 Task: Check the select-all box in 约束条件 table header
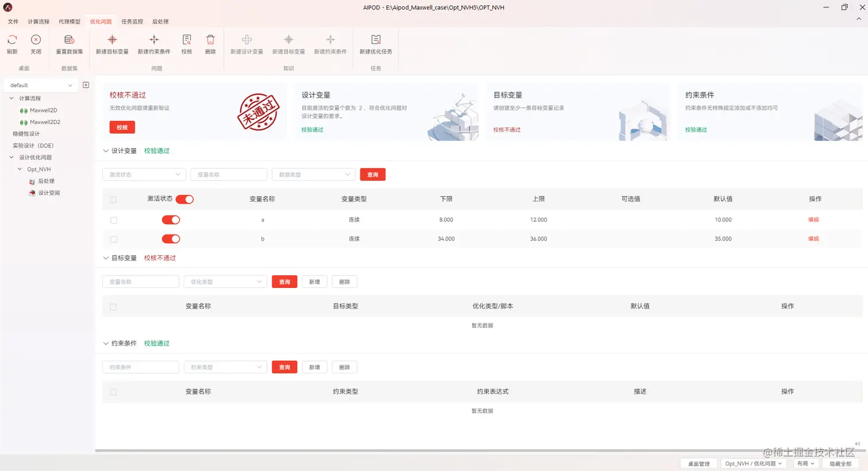[x=113, y=392]
